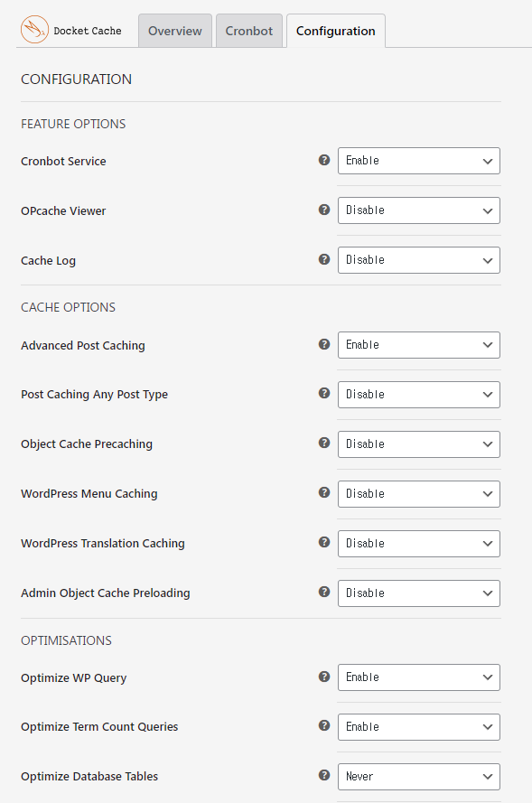Open Optimize Database Tables Never dropdown
The width and height of the screenshot is (532, 803).
pyautogui.click(x=419, y=777)
